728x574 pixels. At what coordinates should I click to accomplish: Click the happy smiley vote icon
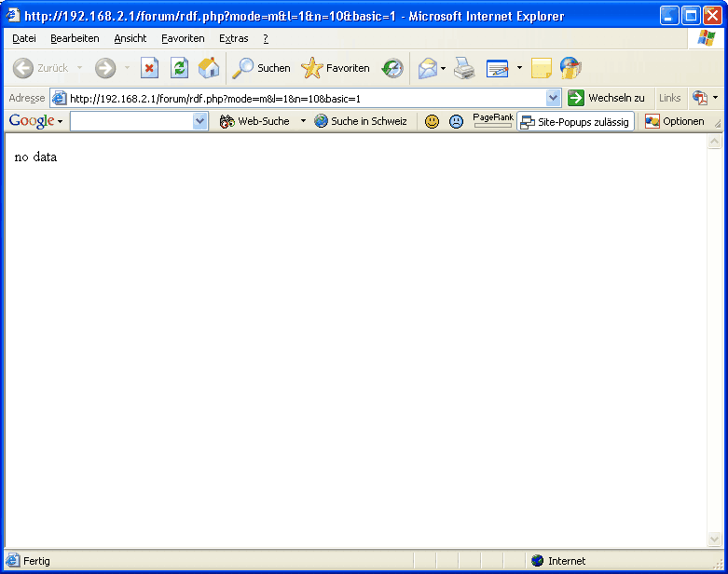(432, 121)
